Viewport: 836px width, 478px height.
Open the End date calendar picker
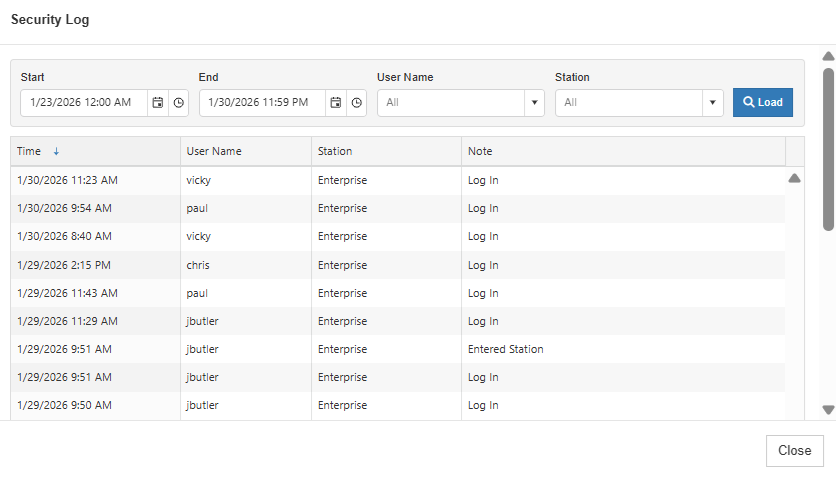point(336,103)
